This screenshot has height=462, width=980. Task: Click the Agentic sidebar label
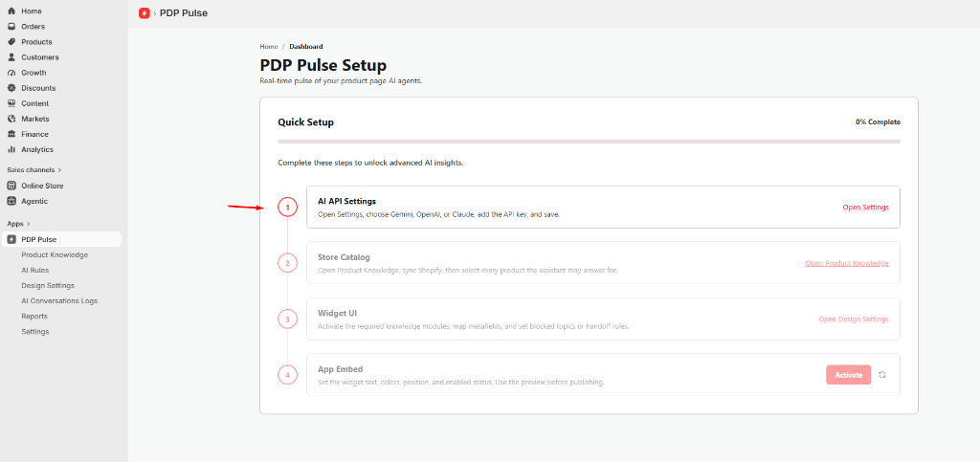click(34, 201)
